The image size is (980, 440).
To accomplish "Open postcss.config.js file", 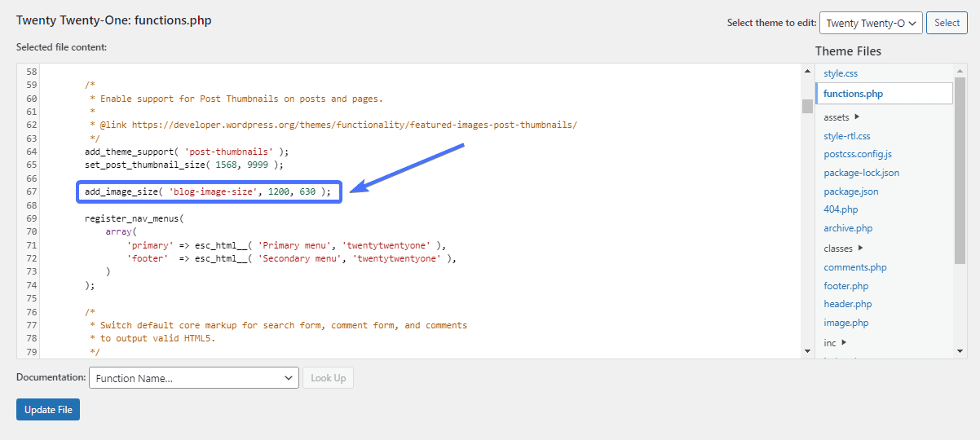I will click(857, 154).
